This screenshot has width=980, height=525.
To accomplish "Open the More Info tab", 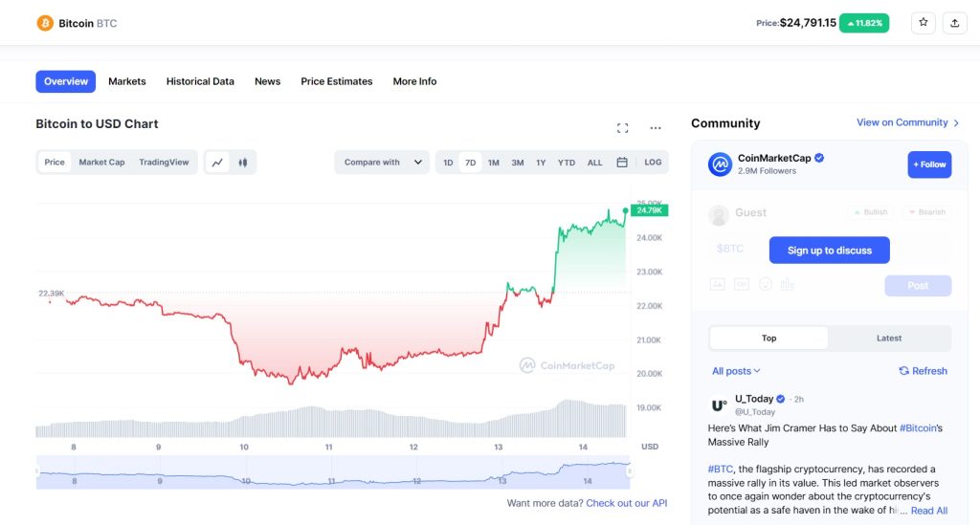I will [x=414, y=81].
